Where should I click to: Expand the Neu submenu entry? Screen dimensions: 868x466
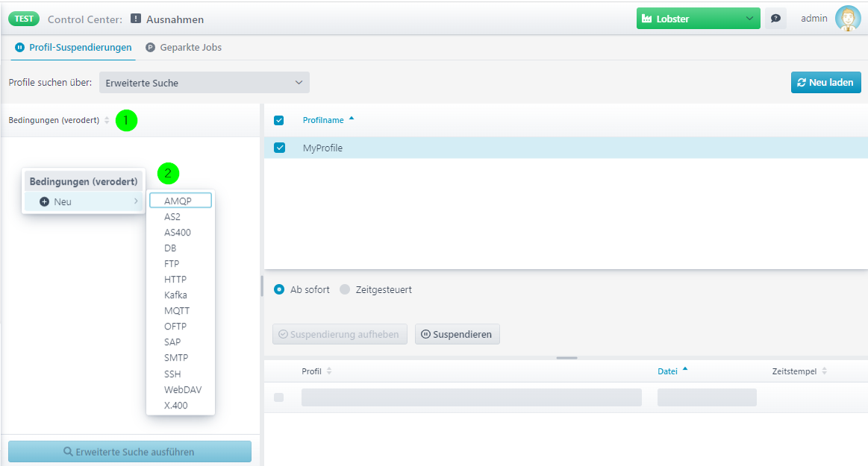point(83,201)
